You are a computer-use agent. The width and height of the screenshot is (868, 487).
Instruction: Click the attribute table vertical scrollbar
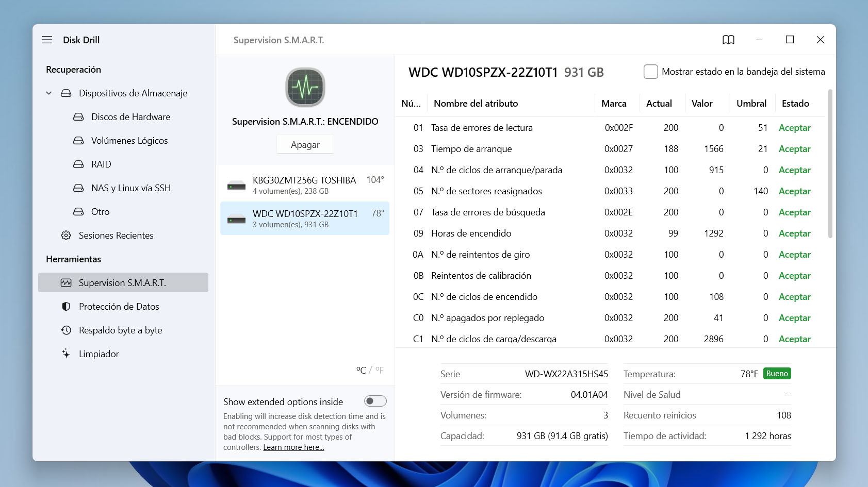pos(830,165)
